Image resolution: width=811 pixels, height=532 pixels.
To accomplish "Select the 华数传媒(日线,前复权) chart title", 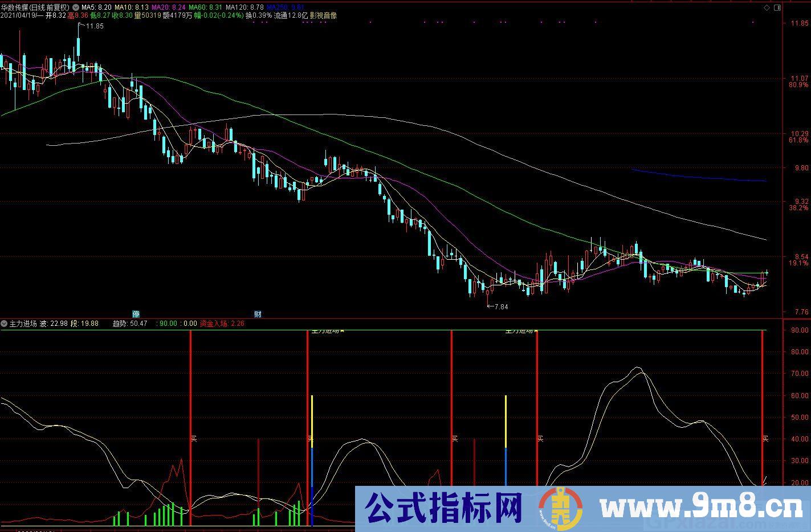I will [35, 7].
